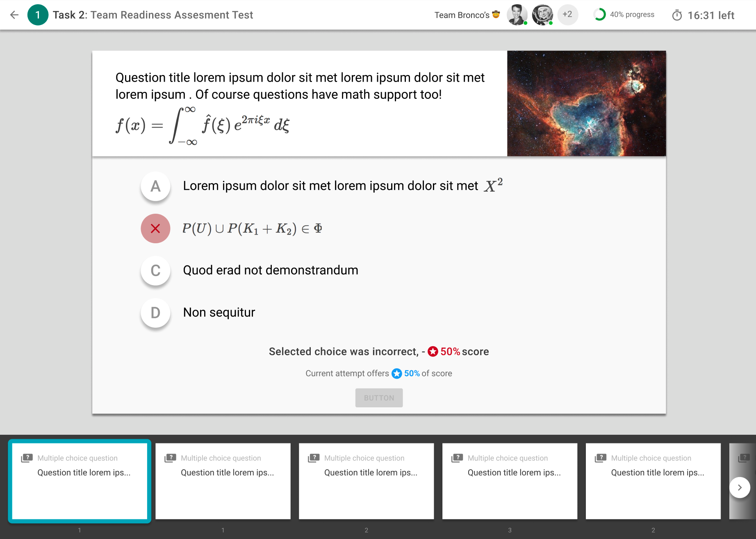Open the nebula question image
Screen dimensions: 756x539
click(x=586, y=103)
